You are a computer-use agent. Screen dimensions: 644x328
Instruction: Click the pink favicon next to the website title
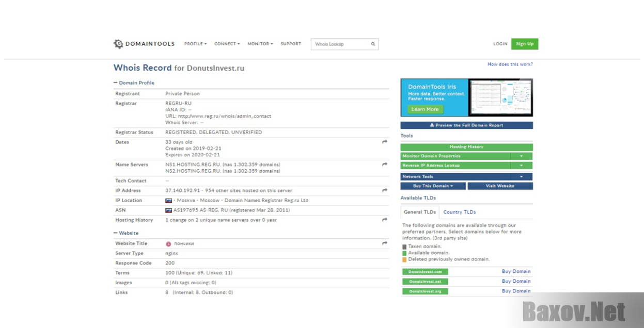(168, 244)
